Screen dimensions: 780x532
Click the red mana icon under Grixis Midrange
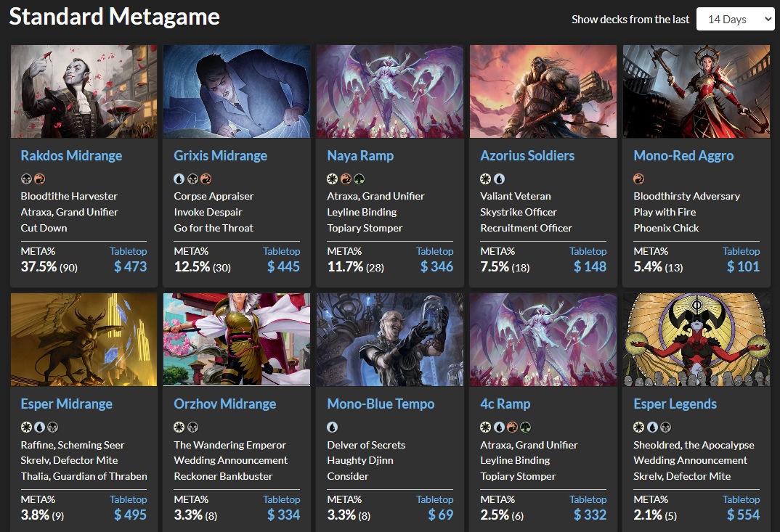click(x=206, y=179)
